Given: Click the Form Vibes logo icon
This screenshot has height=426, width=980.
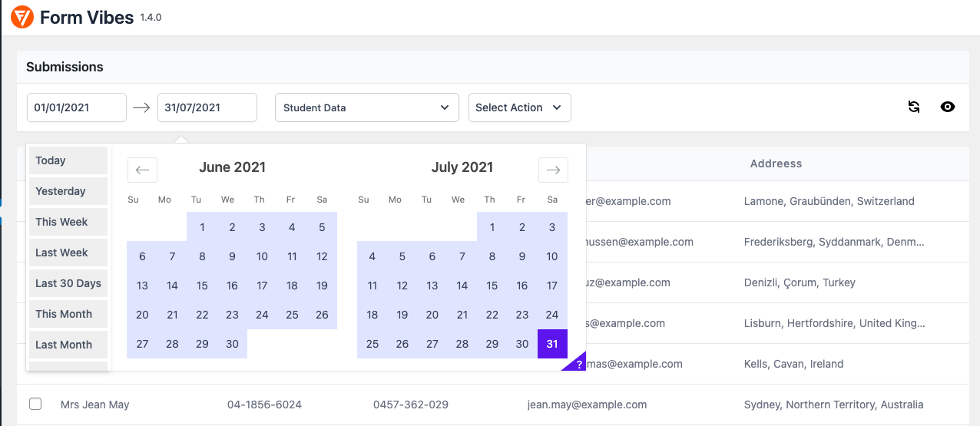Looking at the screenshot, I should tap(22, 17).
